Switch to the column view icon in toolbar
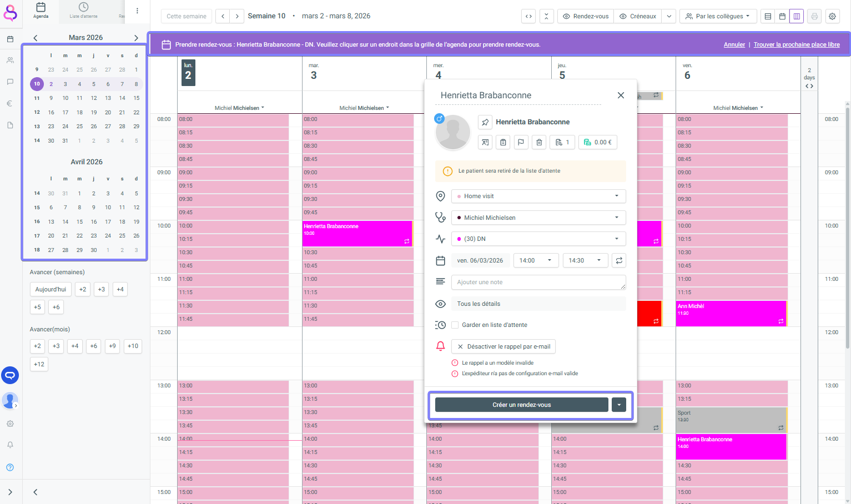This screenshot has width=851, height=504. [797, 16]
